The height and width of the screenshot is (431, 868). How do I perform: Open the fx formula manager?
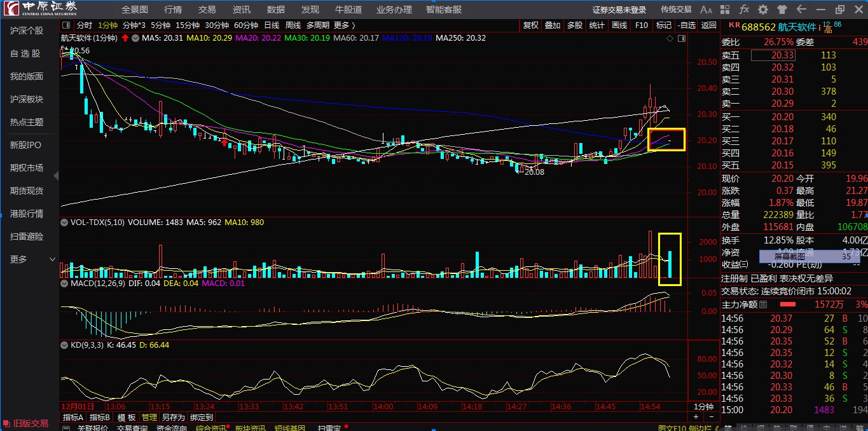(744, 10)
